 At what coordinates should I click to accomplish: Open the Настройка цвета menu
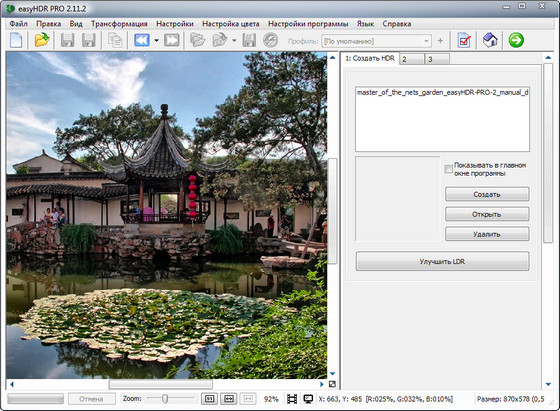tap(231, 24)
